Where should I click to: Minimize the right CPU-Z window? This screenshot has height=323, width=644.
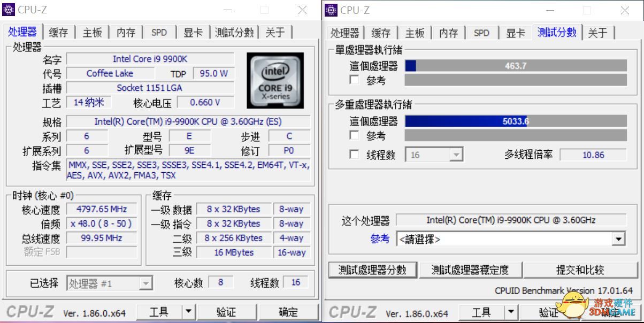[550, 10]
